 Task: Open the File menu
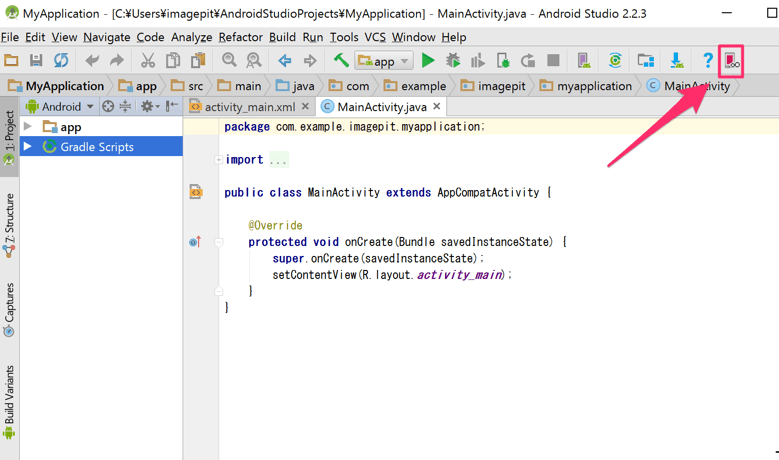pos(10,37)
